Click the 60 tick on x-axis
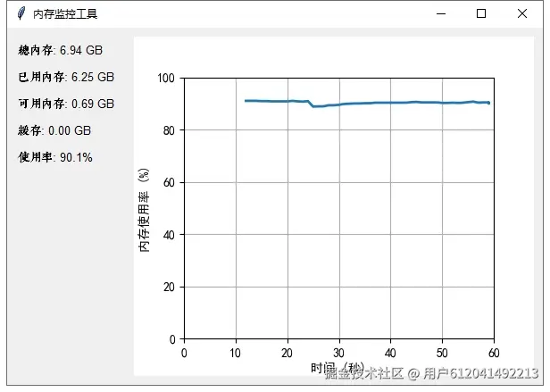The height and width of the screenshot is (392, 550). tap(493, 353)
